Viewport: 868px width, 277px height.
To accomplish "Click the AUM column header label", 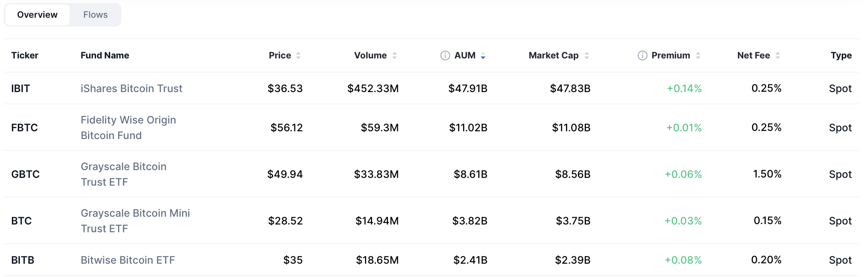I will click(465, 55).
